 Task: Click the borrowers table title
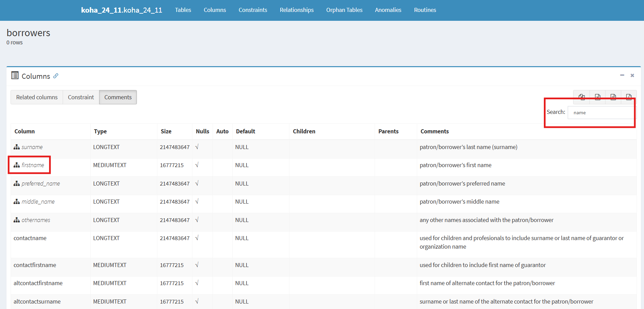(28, 33)
